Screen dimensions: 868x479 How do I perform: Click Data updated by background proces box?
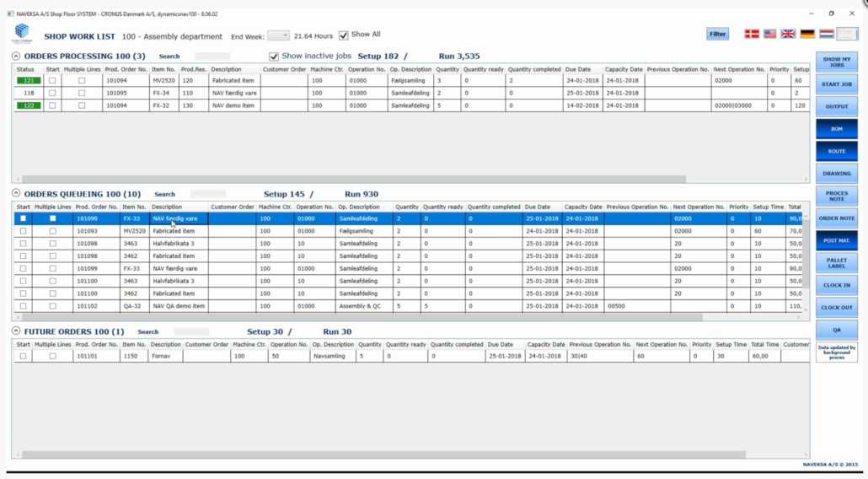pyautogui.click(x=837, y=353)
